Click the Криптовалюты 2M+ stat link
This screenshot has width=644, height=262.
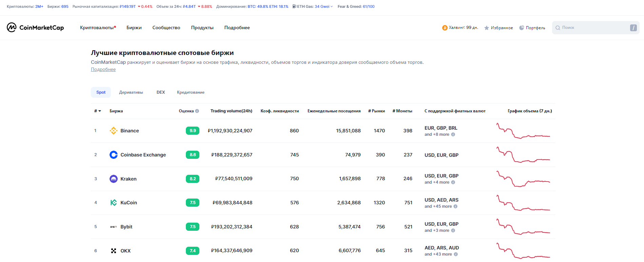coord(39,6)
